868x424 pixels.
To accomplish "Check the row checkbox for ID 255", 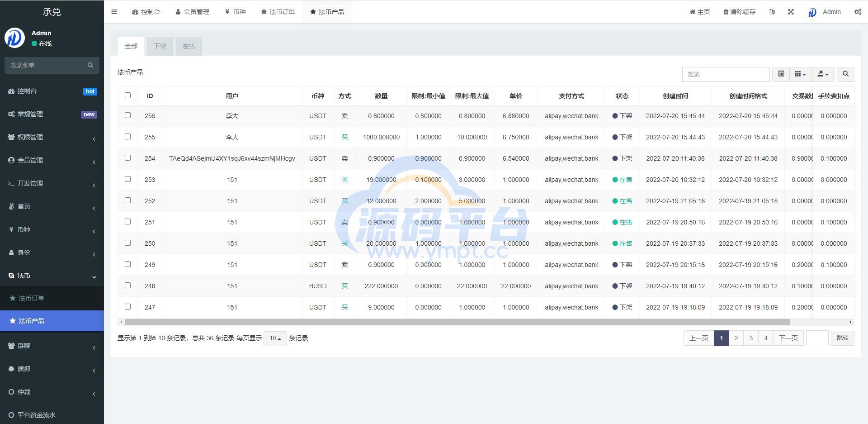I will coord(127,136).
